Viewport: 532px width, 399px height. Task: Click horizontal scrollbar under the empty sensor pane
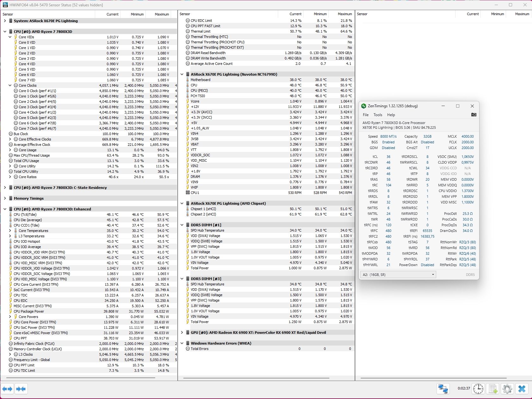point(434,378)
